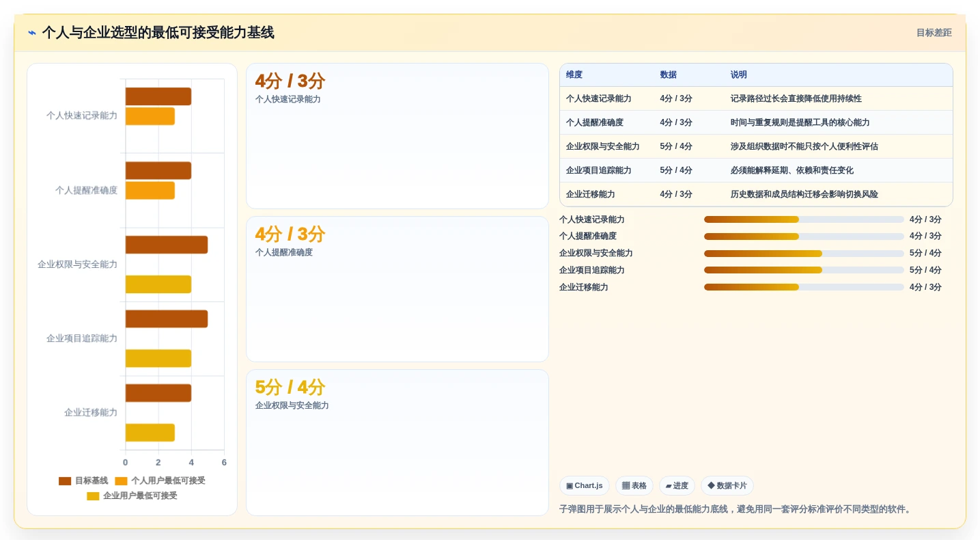Click the 个人快速记录能力 progress bar

pyautogui.click(x=804, y=219)
